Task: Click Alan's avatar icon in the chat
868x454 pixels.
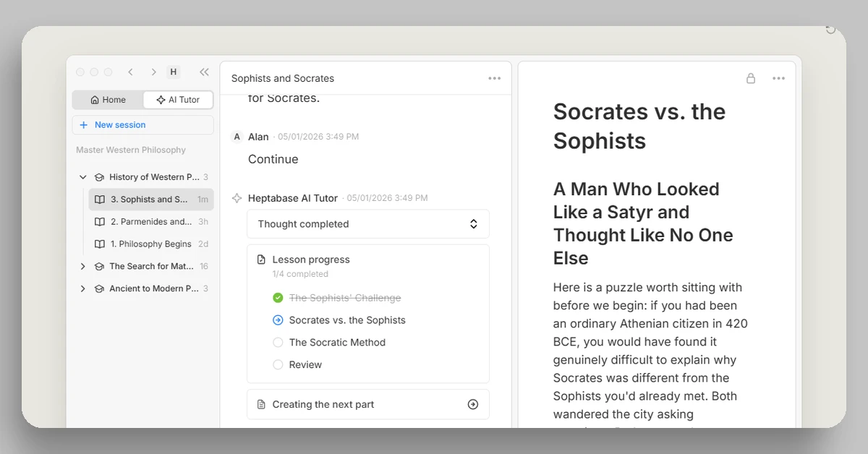Action: pos(237,137)
